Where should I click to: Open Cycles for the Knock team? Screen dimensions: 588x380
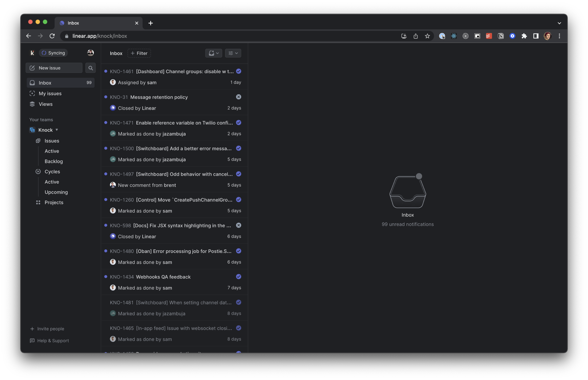click(52, 171)
